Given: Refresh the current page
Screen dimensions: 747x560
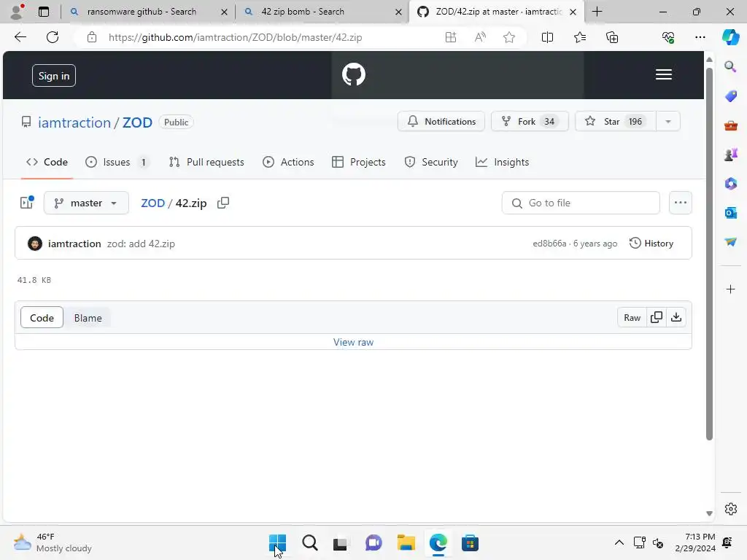Looking at the screenshot, I should click(x=53, y=37).
